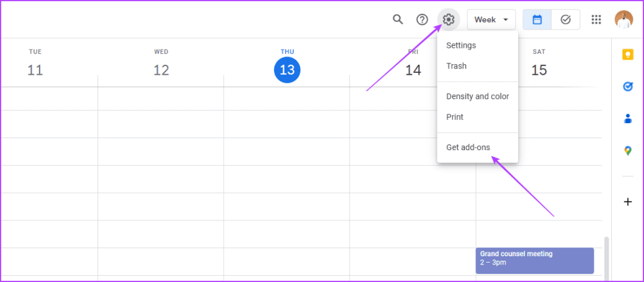Click the search magnifier icon
Viewport: 644px width, 282px height.
click(397, 19)
